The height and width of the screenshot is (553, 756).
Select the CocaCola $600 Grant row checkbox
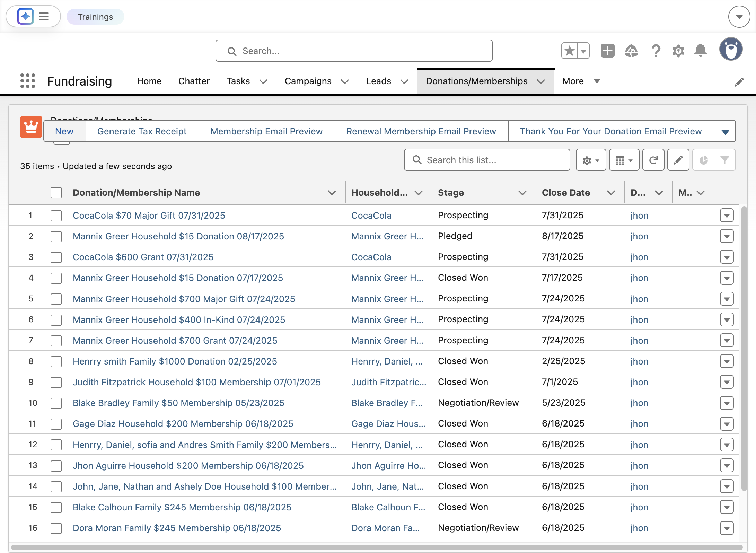point(56,257)
